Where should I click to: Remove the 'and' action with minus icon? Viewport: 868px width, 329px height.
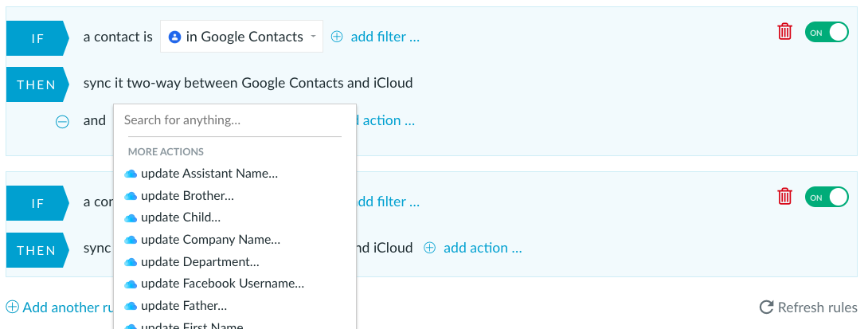click(63, 121)
